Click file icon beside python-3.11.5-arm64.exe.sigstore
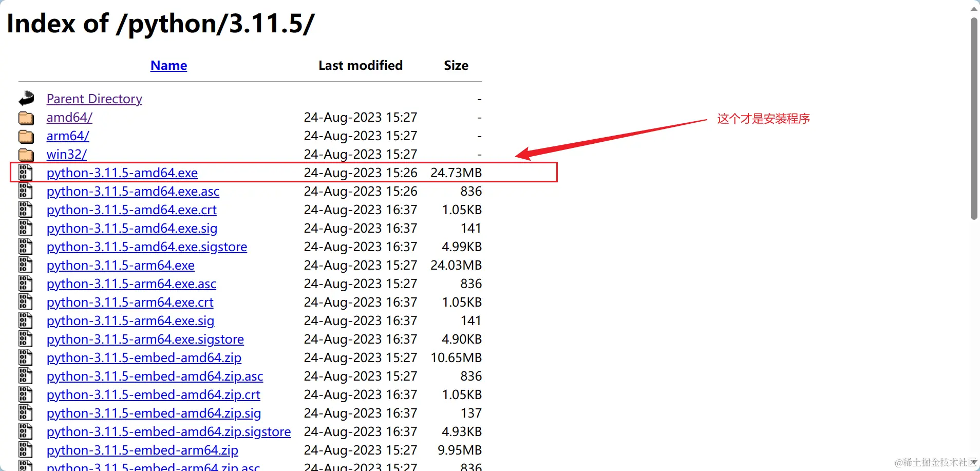The height and width of the screenshot is (471, 980). tap(26, 339)
